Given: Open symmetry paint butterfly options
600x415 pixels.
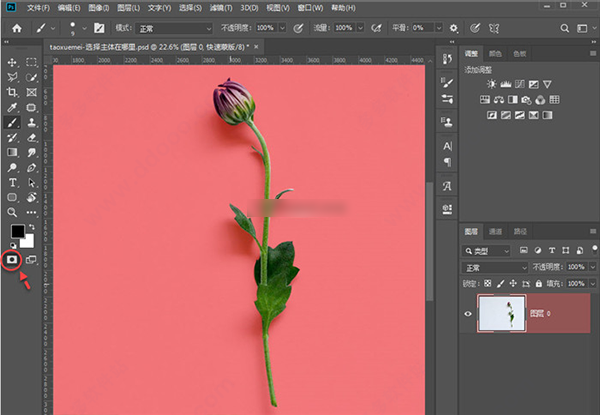Looking at the screenshot, I should (494, 28).
